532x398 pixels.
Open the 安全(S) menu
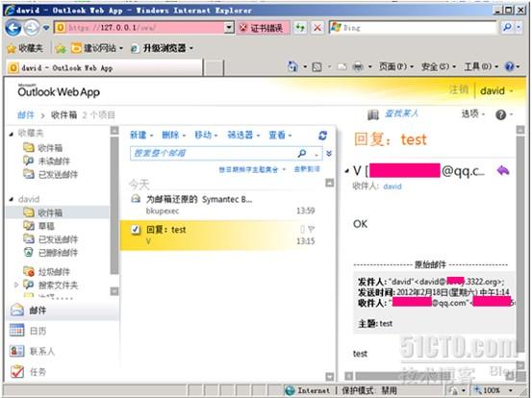point(439,66)
